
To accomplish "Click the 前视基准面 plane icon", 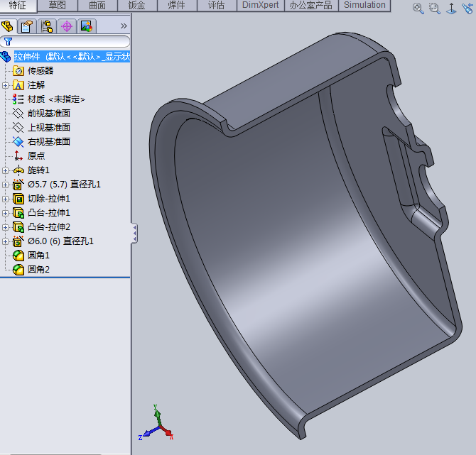I will point(18,114).
